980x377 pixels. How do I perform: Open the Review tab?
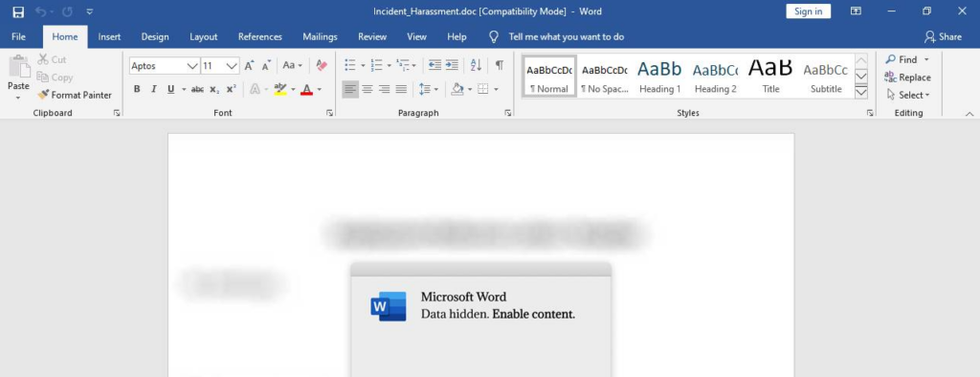(372, 37)
